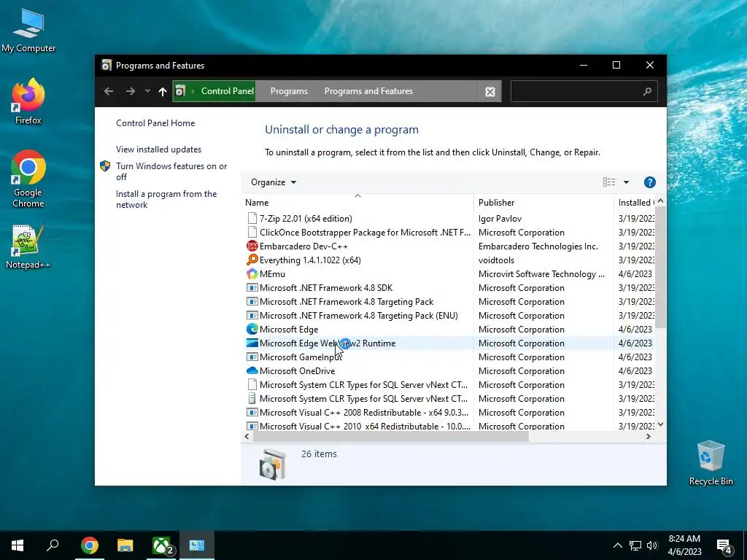
Task: Click the scroll down arrow of list
Action: 660,424
